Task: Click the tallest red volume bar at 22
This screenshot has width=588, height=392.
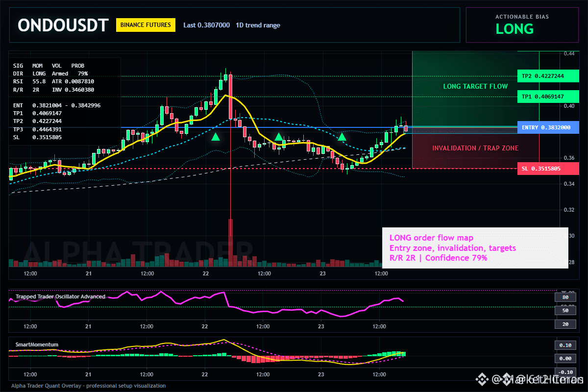Action: pos(230,243)
